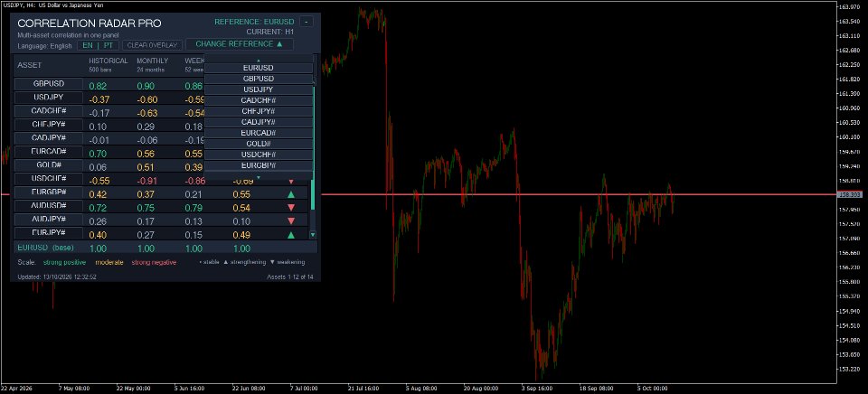Click the USDJPY historical value -0.37

tap(99, 99)
